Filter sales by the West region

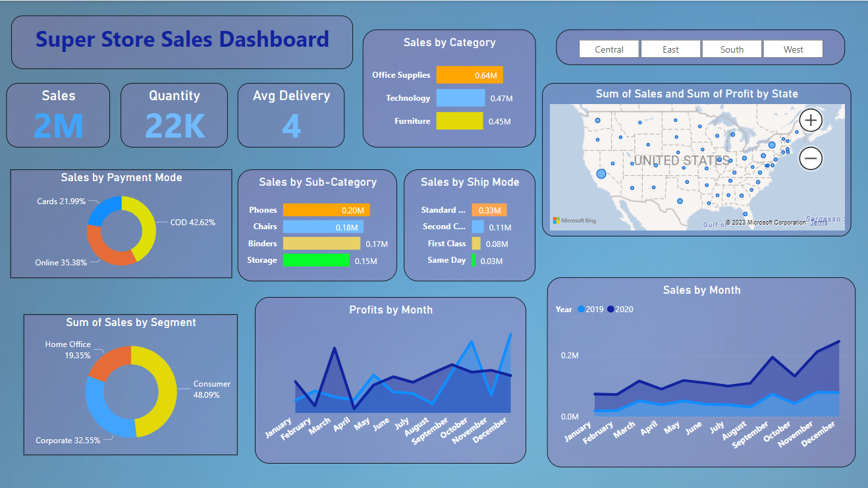pos(792,49)
